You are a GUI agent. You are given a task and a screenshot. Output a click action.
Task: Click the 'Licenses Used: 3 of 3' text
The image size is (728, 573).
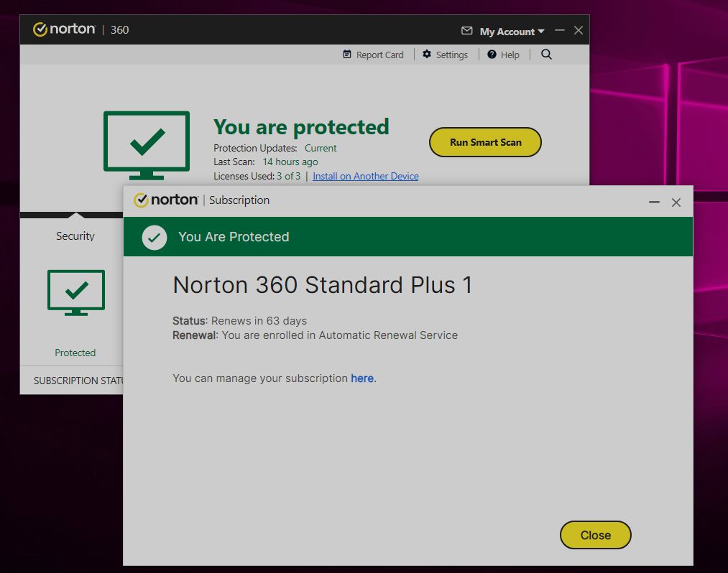tap(257, 177)
